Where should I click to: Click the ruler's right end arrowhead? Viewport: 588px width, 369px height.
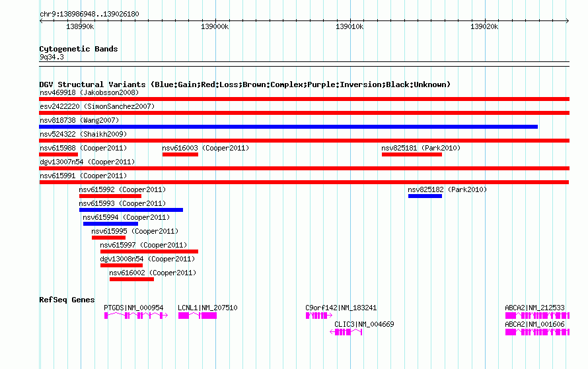point(568,21)
